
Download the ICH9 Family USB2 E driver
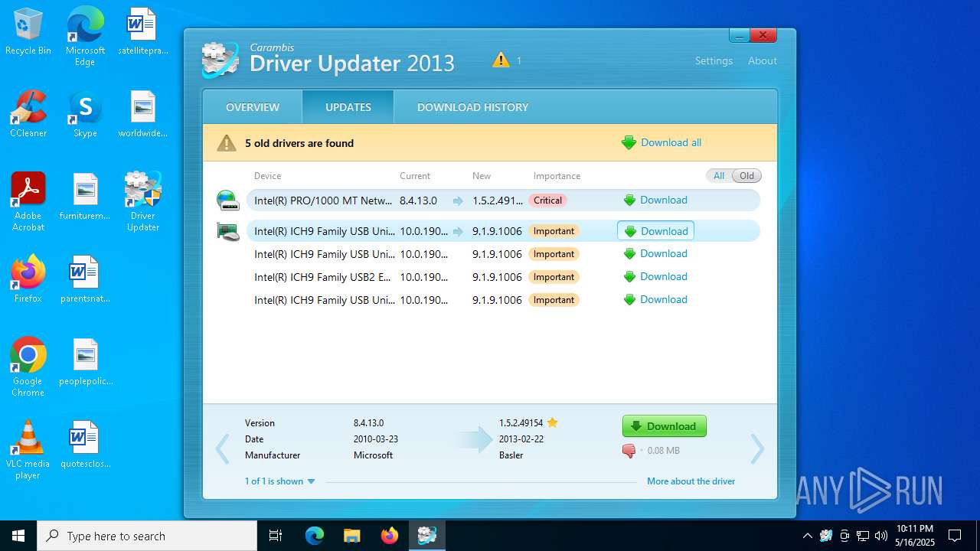pos(655,277)
